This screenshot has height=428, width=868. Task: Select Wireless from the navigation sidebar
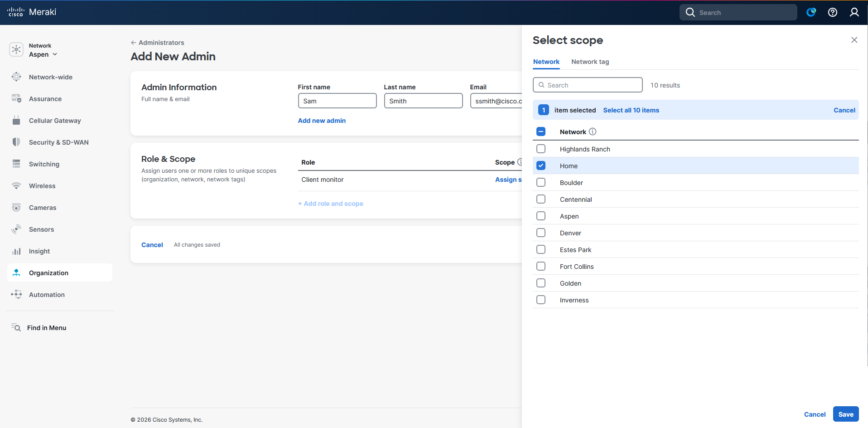(42, 185)
